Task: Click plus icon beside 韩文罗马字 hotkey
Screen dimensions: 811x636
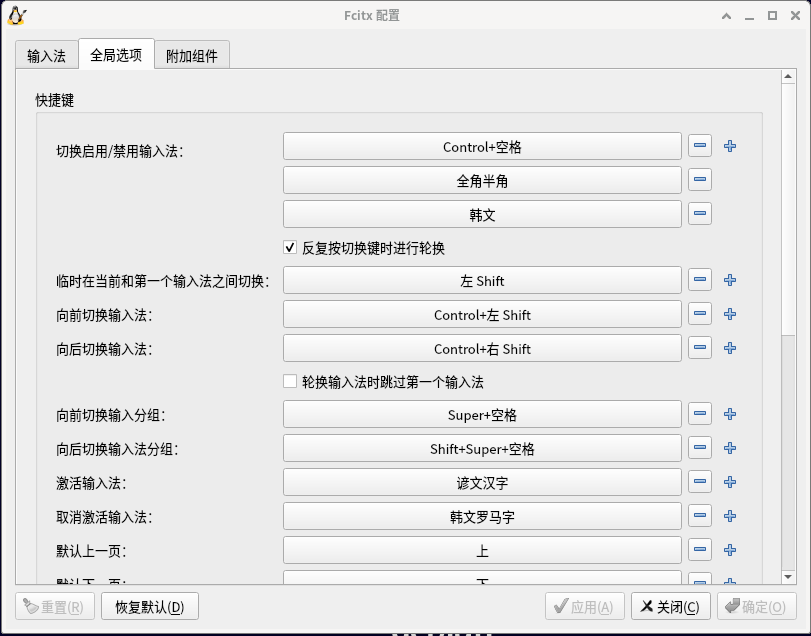Action: 730,516
